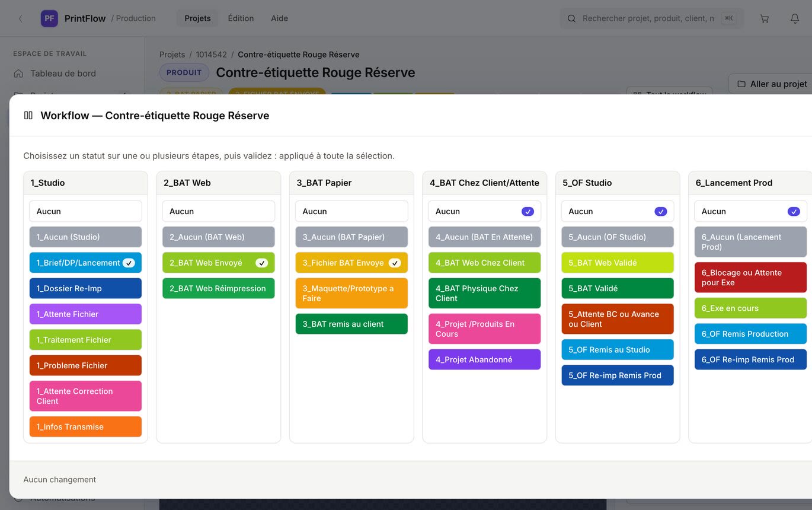Viewport: 812px width, 510px height.
Task: Click the search magnifier icon
Action: click(571, 18)
